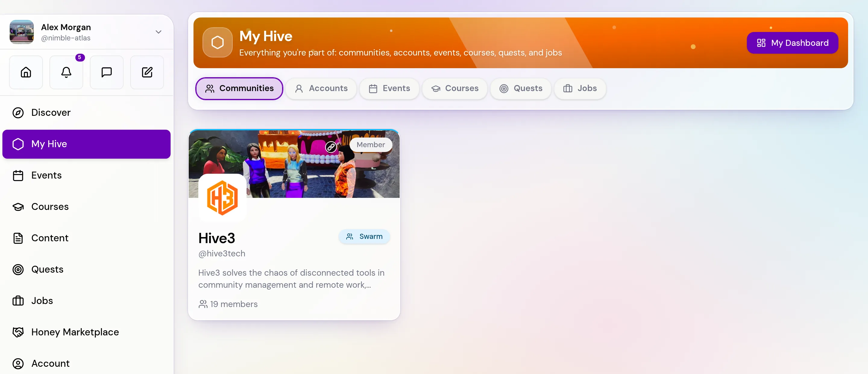Click the 19 members count
Image resolution: width=868 pixels, height=374 pixels.
pyautogui.click(x=228, y=304)
